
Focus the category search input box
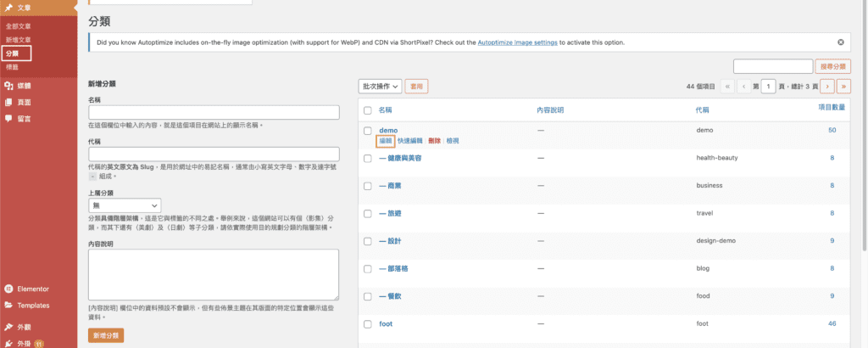773,66
